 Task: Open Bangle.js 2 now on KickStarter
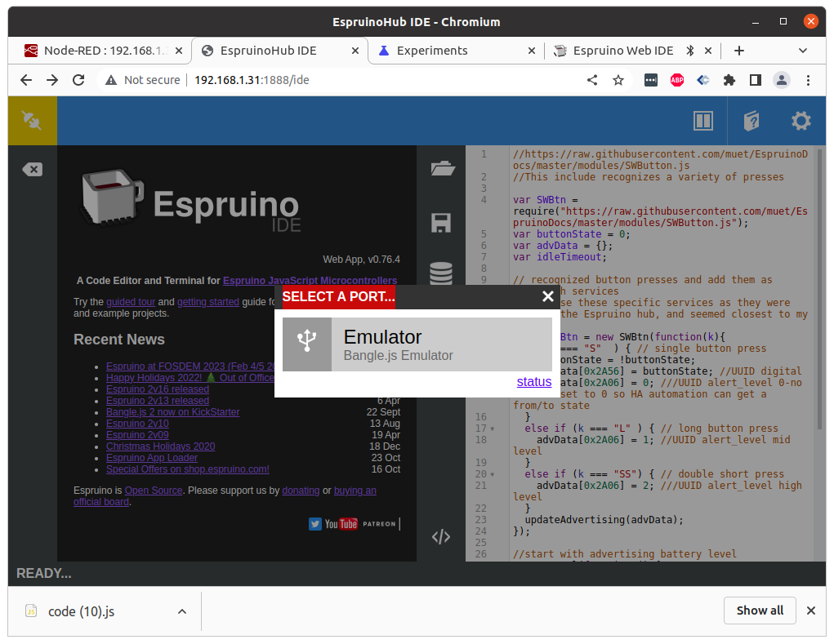point(173,412)
